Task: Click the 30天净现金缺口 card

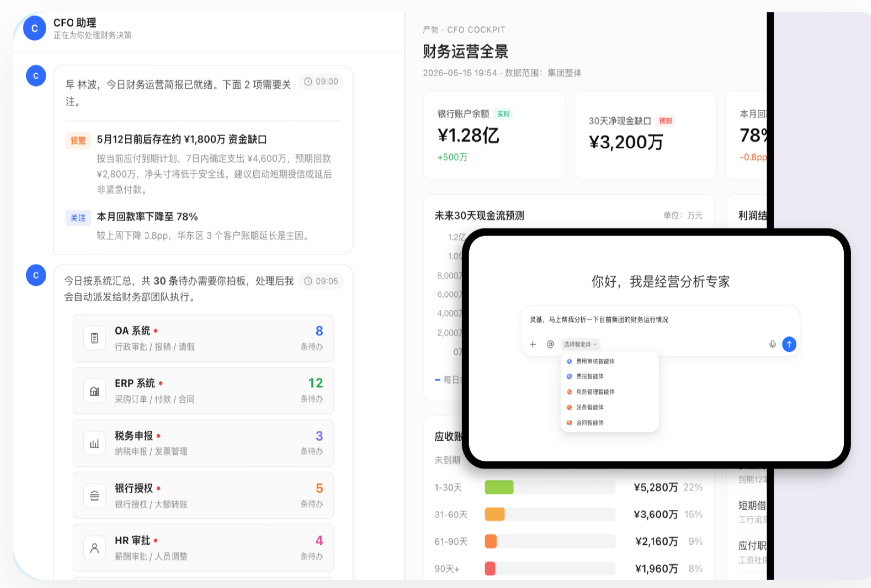Action: pos(645,135)
